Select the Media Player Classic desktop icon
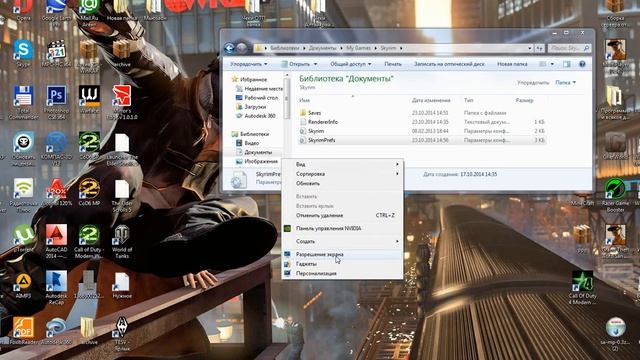This screenshot has height=360, width=640. 56,53
